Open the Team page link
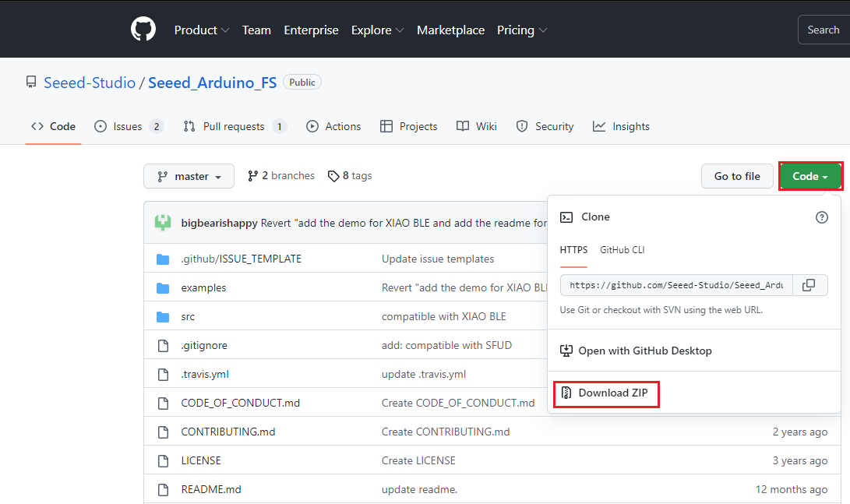Image resolution: width=850 pixels, height=504 pixels. point(256,30)
